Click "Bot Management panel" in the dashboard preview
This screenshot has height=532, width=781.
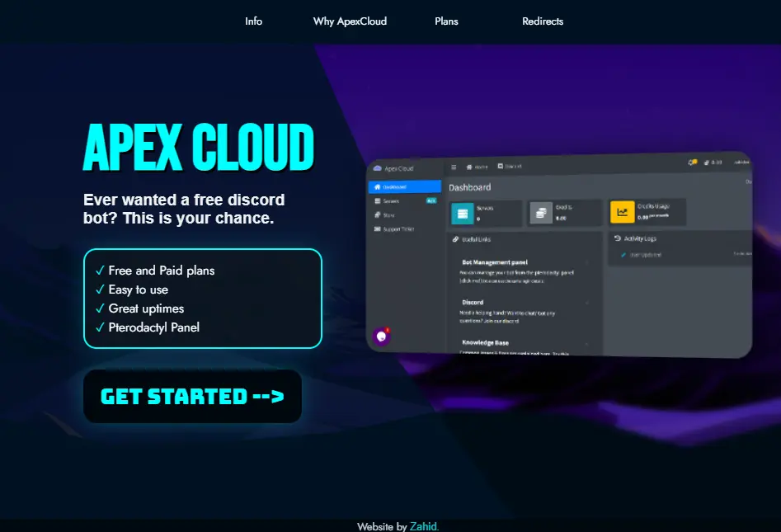click(495, 262)
